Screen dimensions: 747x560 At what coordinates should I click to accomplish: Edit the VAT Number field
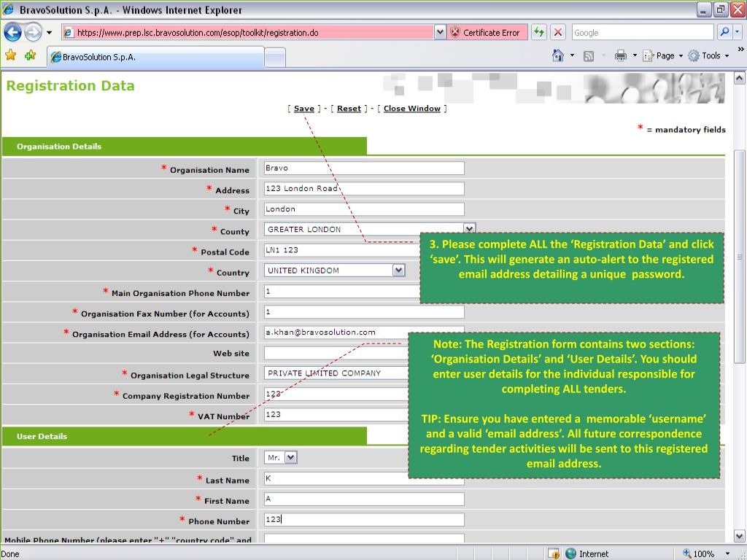pos(336,414)
